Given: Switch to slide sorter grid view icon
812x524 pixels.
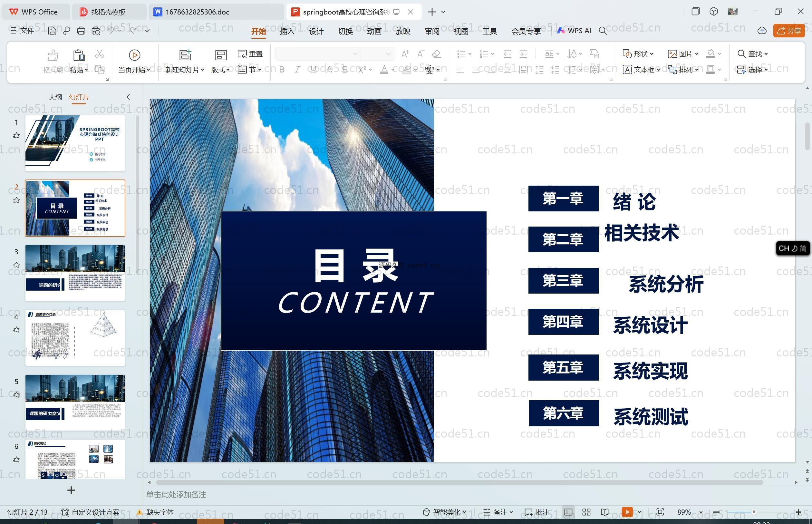Looking at the screenshot, I should [x=586, y=512].
